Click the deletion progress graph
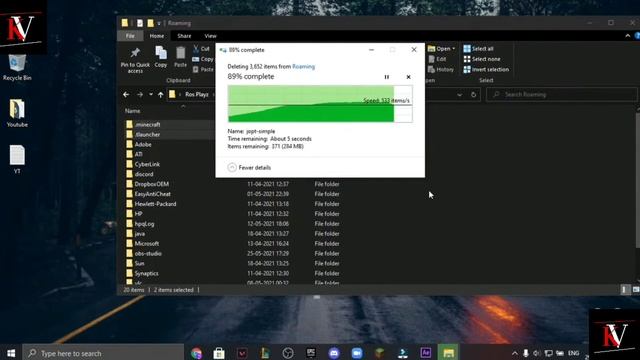Viewport: 640px width, 360px height. click(320, 104)
